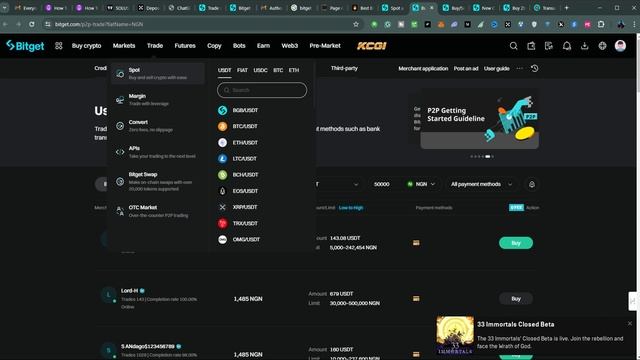
Task: Open the NGN currency dropdown
Action: 421,184
